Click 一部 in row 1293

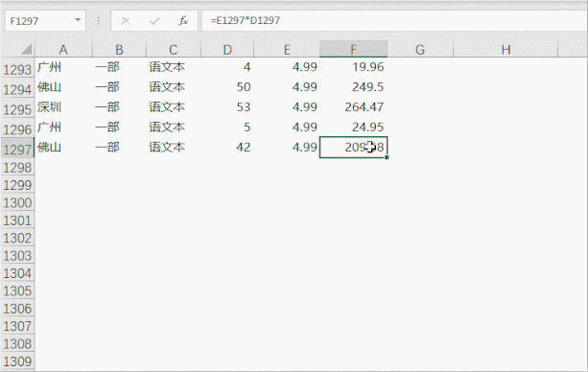click(107, 67)
